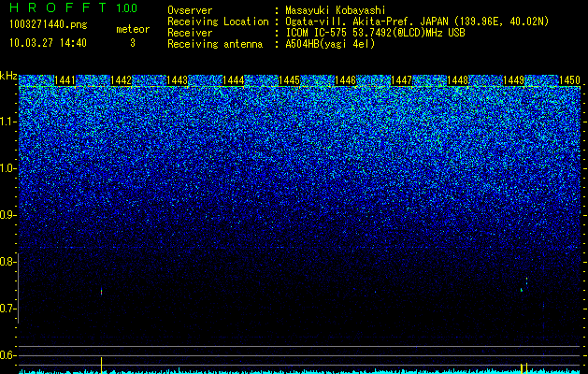Select the version number 1.0.0

tap(126, 8)
